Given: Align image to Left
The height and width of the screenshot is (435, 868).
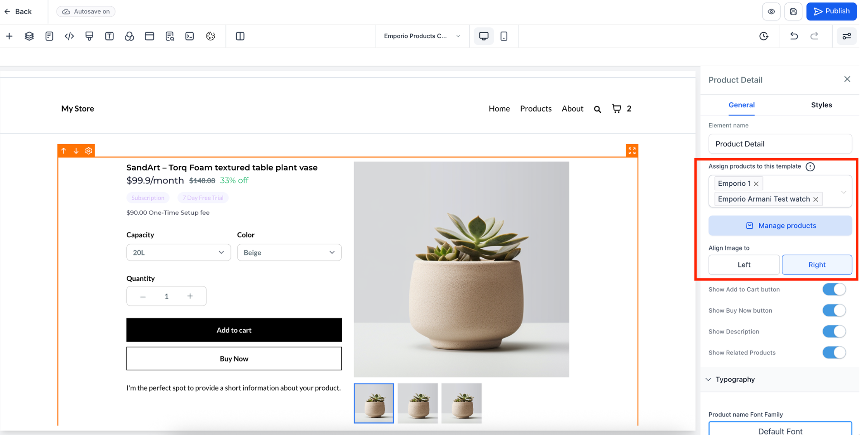Looking at the screenshot, I should [744, 265].
